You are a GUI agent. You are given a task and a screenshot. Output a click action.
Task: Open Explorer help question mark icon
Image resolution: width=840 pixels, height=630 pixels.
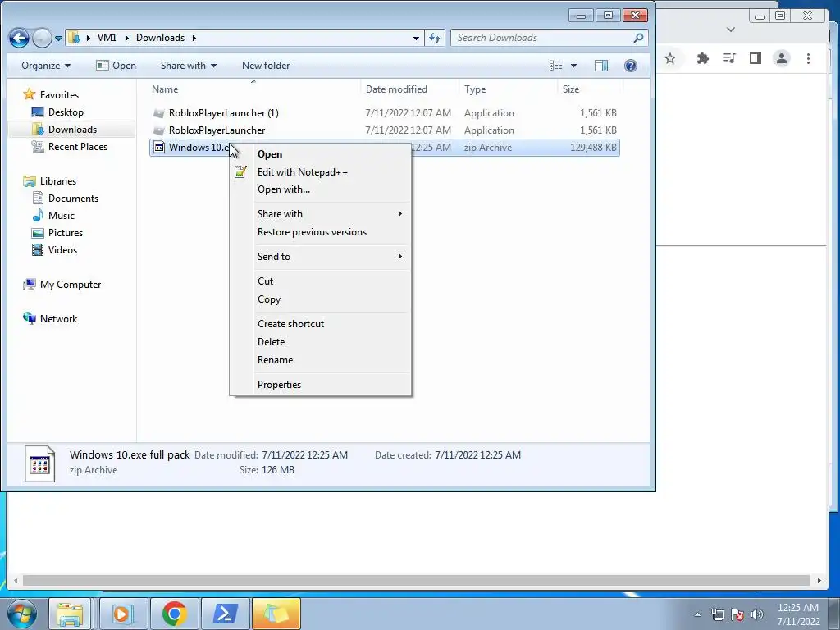pos(631,66)
